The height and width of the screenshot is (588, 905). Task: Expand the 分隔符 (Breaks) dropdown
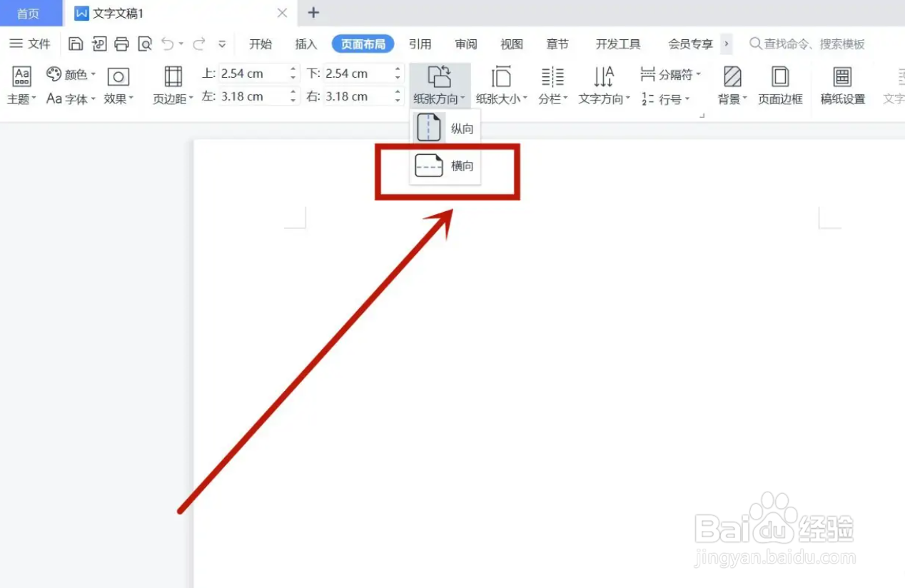[x=669, y=73]
